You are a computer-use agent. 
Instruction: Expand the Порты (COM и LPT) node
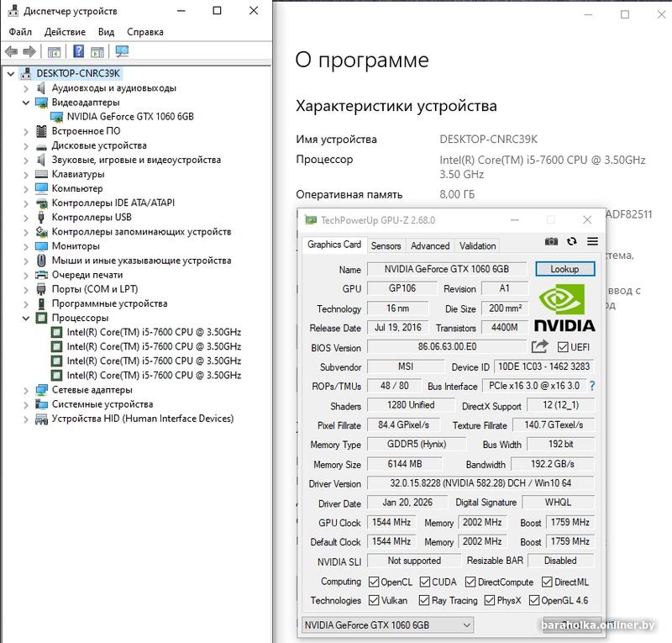point(26,289)
